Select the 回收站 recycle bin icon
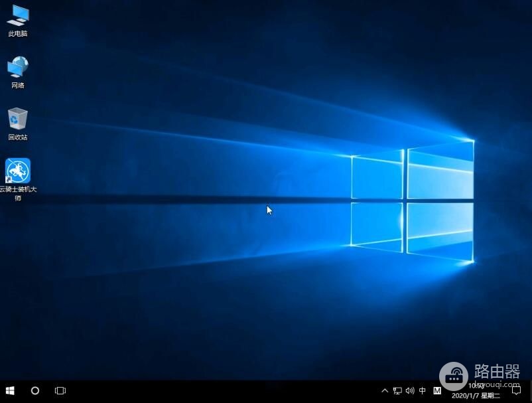This screenshot has width=532, height=403. coord(18,124)
